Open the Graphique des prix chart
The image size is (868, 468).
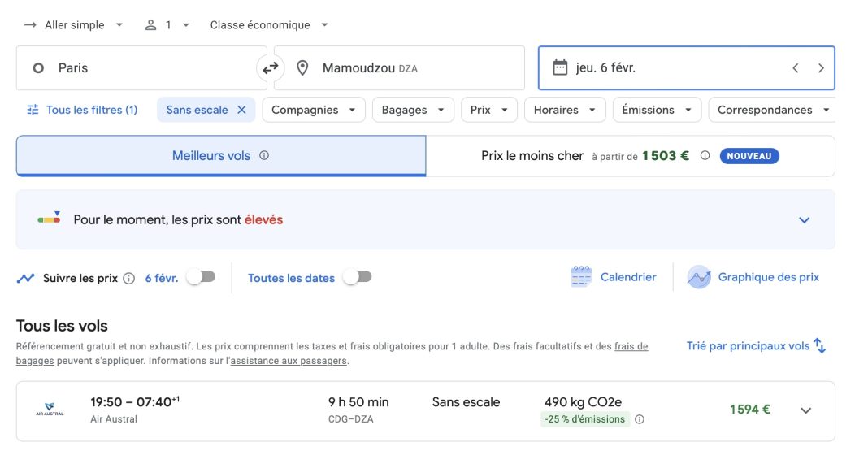pos(753,277)
